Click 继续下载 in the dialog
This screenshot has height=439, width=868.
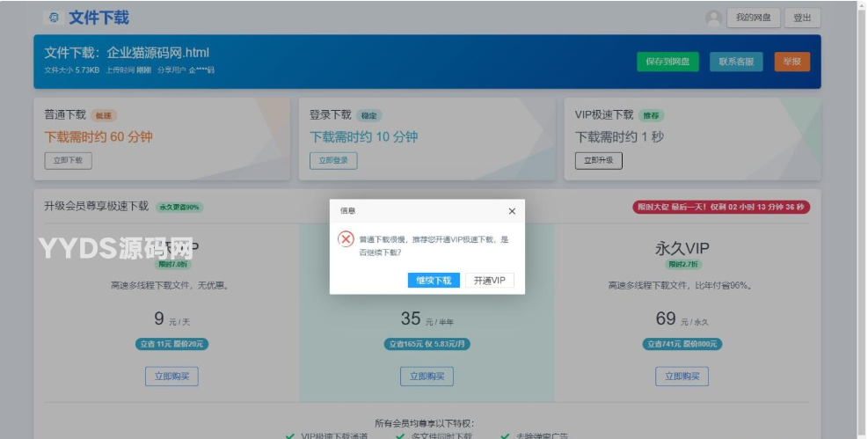(x=434, y=280)
